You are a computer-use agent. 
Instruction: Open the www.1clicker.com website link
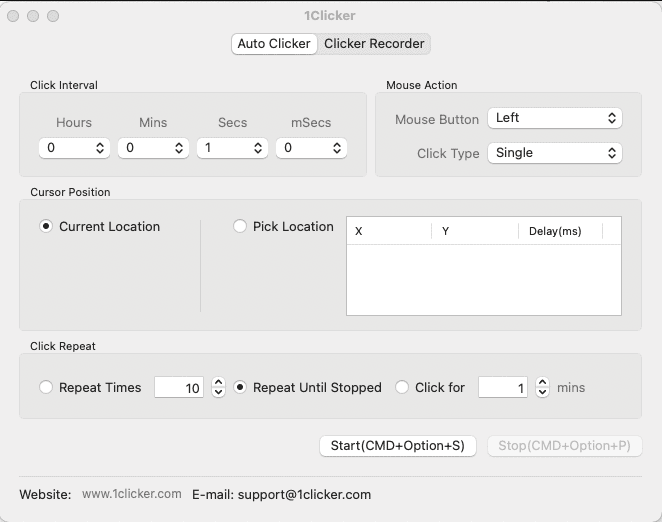click(132, 494)
